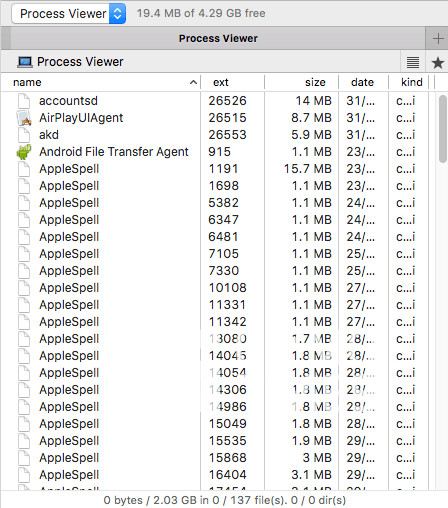Select the AppleSpell row with PID 1191
The width and height of the screenshot is (448, 508).
[x=215, y=169]
